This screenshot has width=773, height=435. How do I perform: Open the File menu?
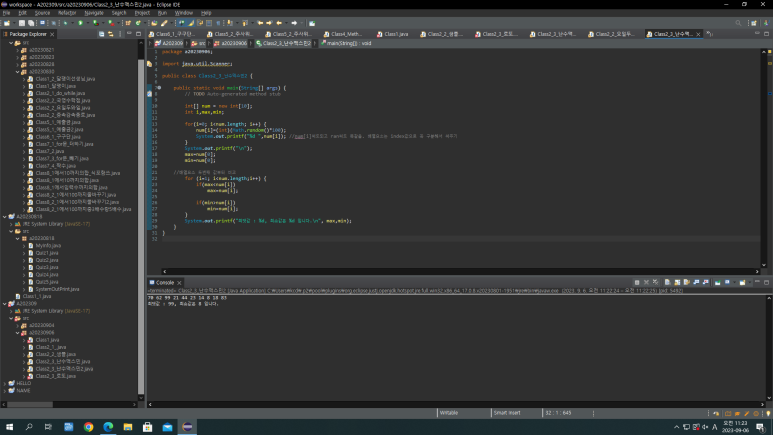(x=6, y=13)
